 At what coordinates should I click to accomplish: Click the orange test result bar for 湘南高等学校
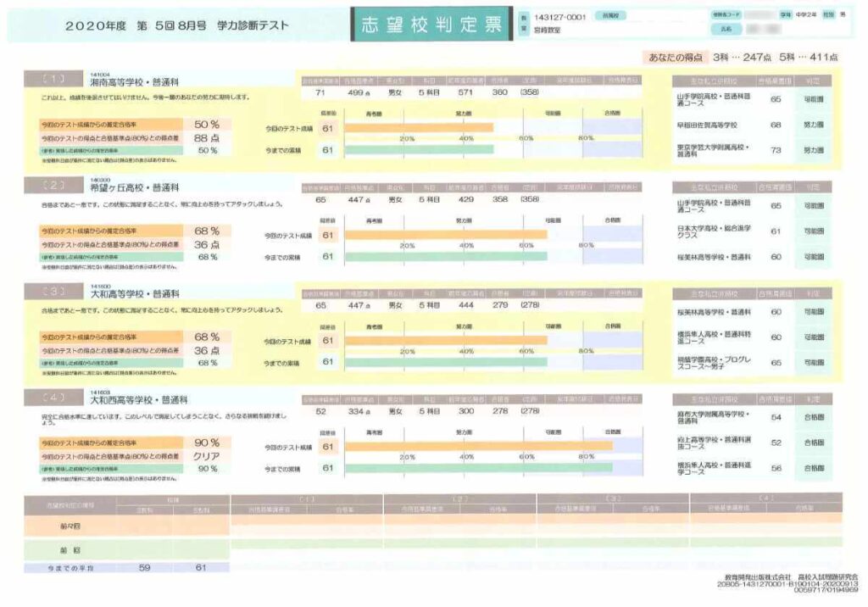[418, 128]
